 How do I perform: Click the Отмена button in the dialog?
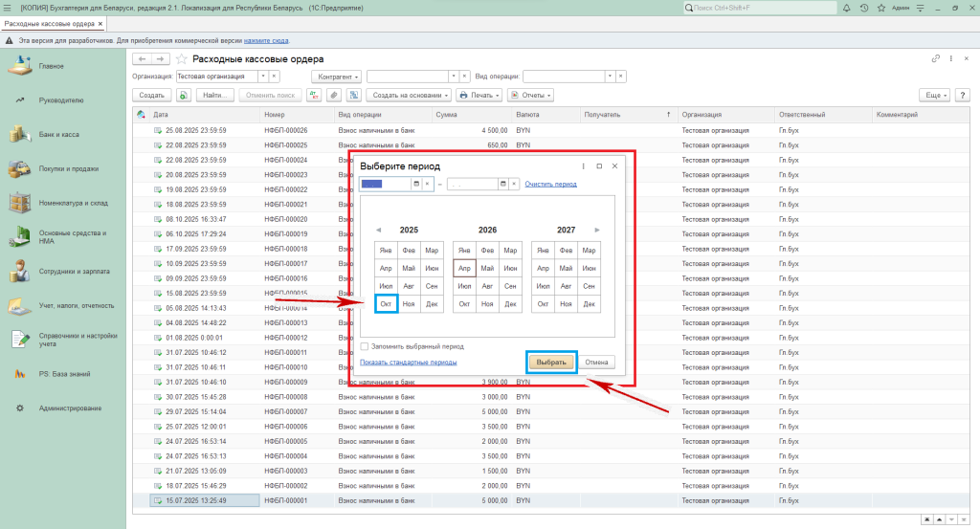point(597,363)
